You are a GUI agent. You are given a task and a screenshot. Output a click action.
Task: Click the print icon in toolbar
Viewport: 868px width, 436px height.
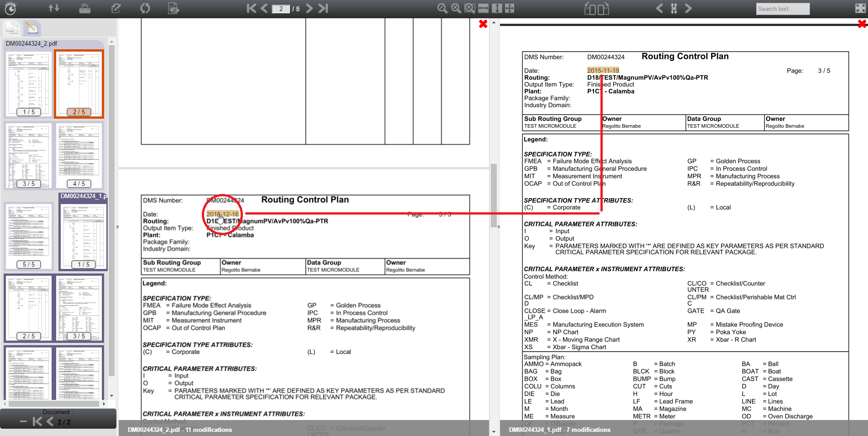[x=84, y=8]
